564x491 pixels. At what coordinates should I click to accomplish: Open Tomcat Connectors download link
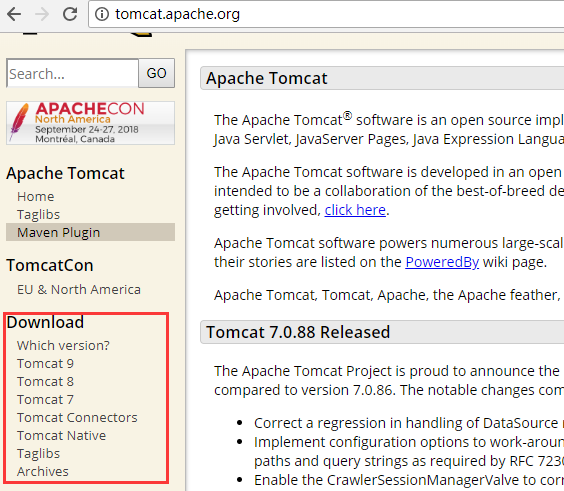[77, 417]
